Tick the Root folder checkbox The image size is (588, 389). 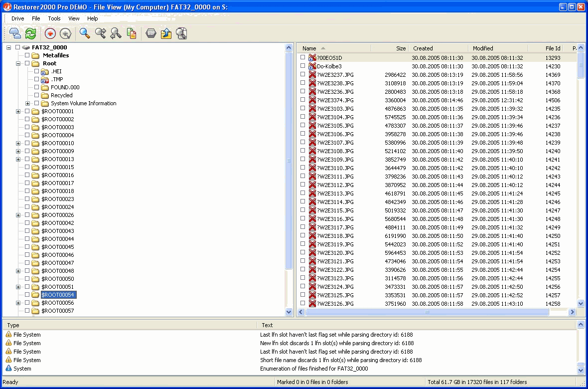27,63
